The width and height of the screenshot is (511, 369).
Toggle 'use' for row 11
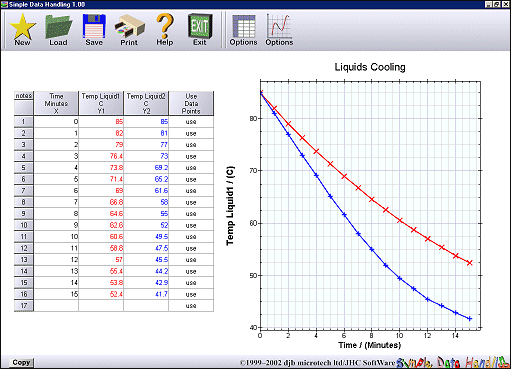191,237
